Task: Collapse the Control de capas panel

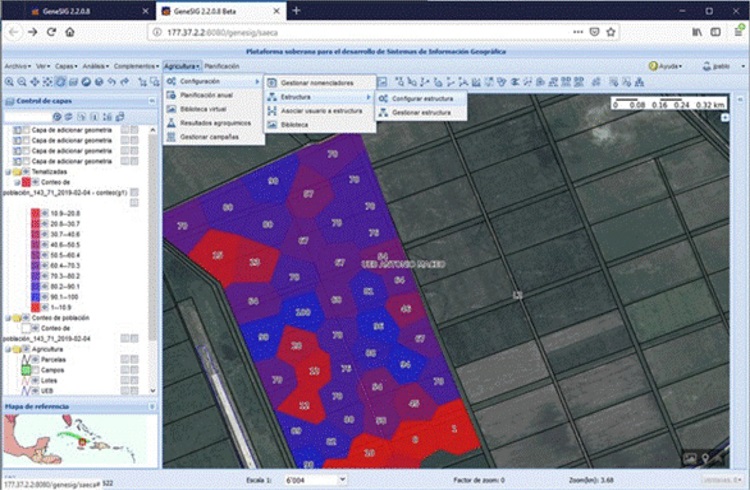Action: click(152, 102)
